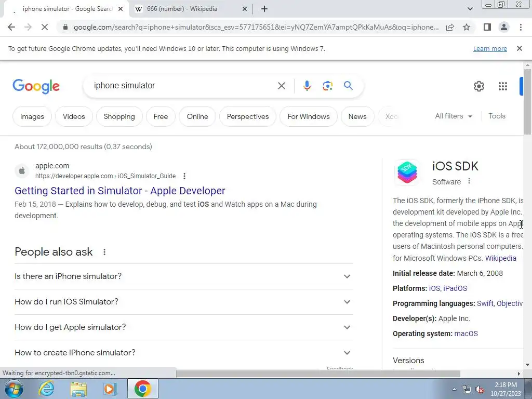The height and width of the screenshot is (399, 532).
Task: Open Windows Explorer from taskbar
Action: [78, 389]
